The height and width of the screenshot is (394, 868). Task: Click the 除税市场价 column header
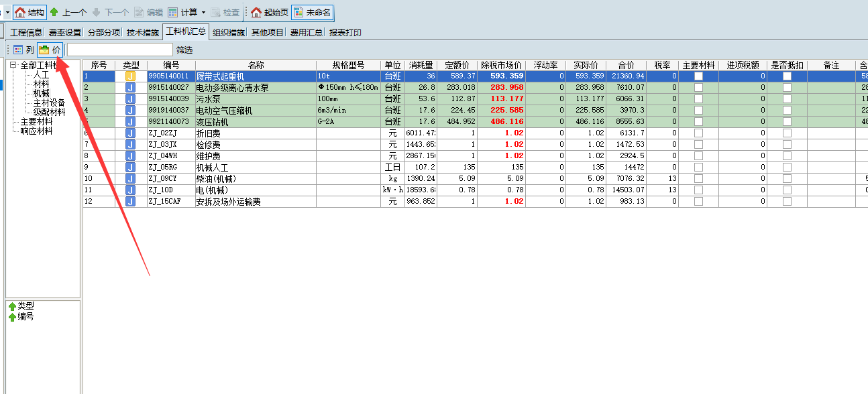pos(501,65)
